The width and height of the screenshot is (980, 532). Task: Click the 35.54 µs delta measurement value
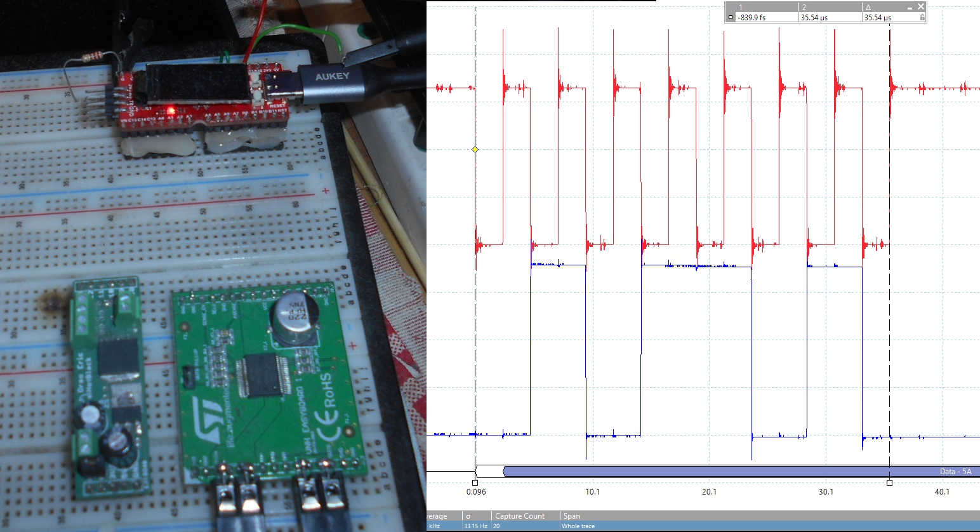879,17
